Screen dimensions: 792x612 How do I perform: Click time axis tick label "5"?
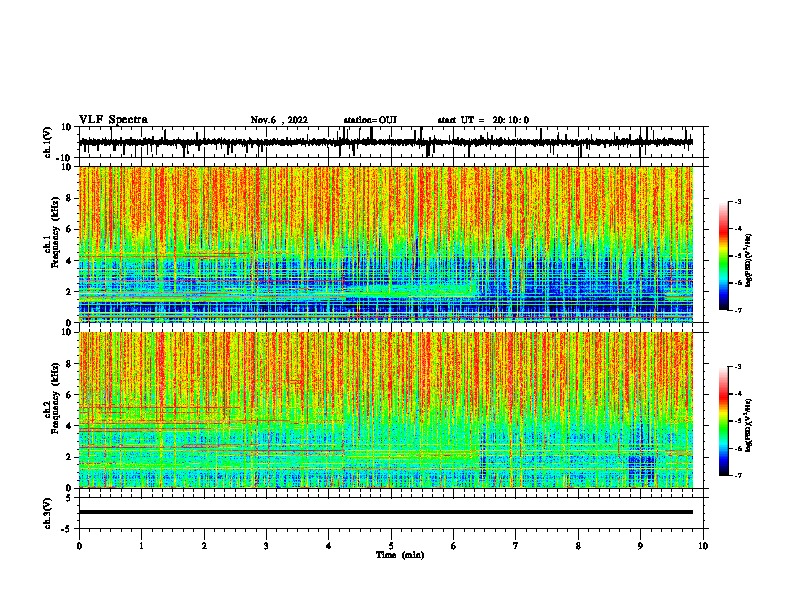391,546
